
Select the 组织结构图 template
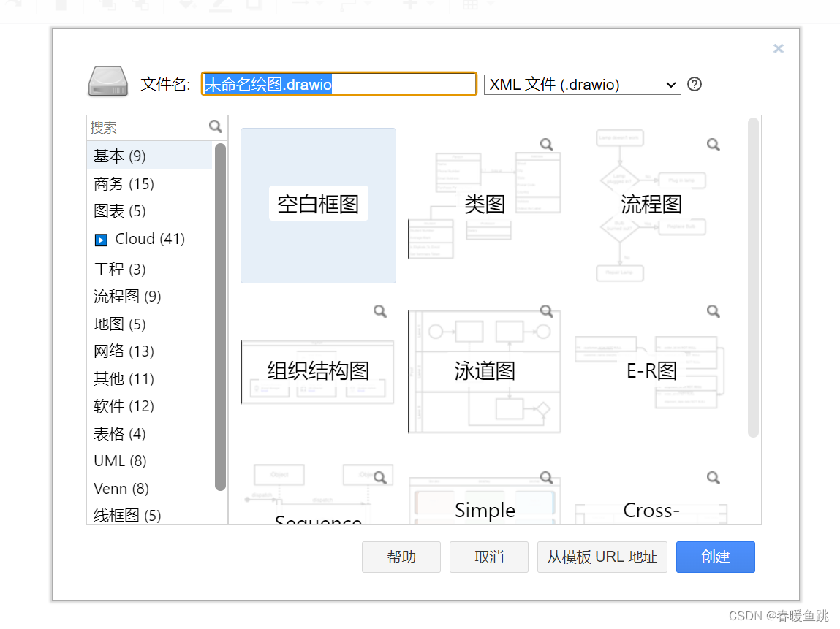point(318,371)
